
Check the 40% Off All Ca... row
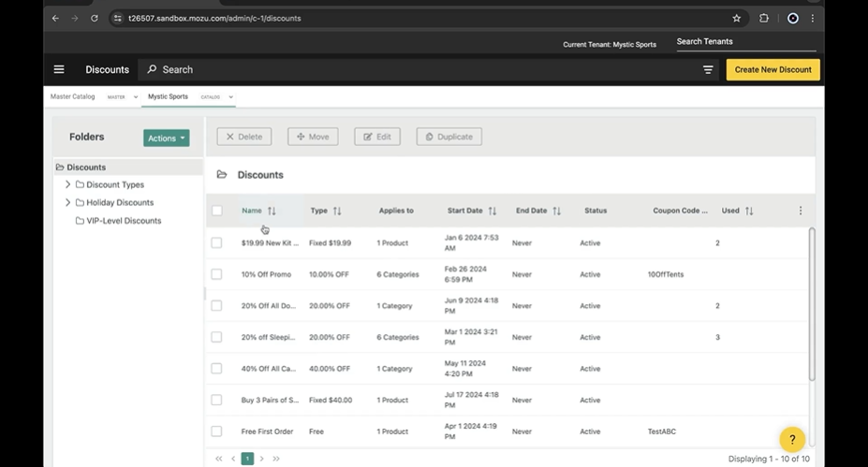pyautogui.click(x=216, y=369)
